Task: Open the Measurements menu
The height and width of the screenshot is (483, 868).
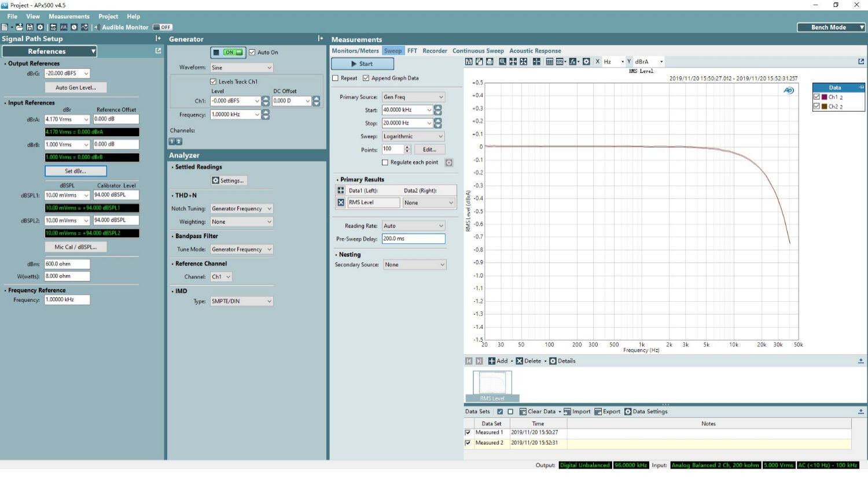Action: coord(69,16)
